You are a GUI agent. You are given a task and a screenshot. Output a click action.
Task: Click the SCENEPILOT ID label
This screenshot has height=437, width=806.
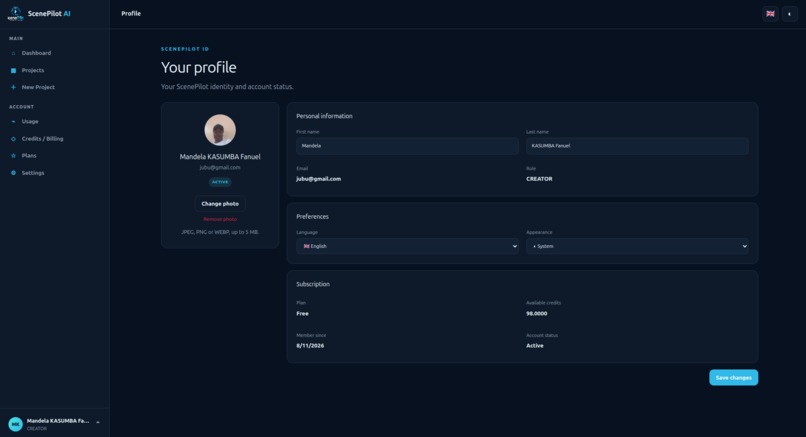tap(185, 49)
